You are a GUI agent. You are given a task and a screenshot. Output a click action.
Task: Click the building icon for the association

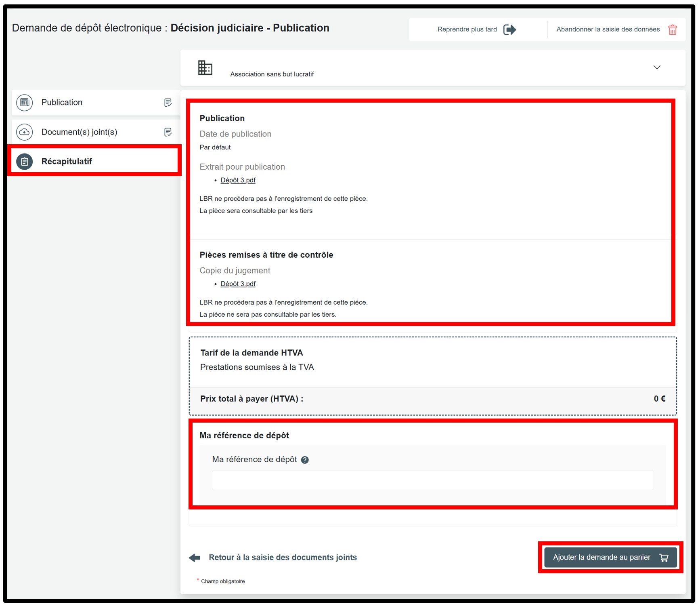(205, 67)
